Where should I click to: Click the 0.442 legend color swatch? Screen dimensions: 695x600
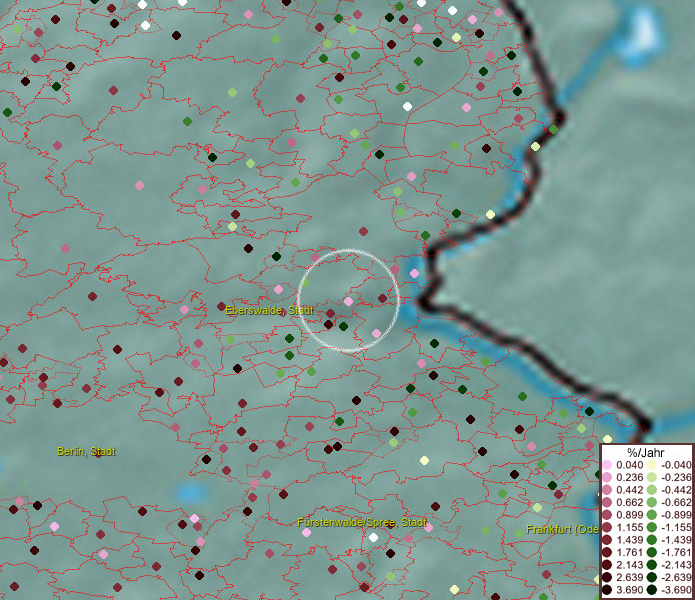(607, 490)
